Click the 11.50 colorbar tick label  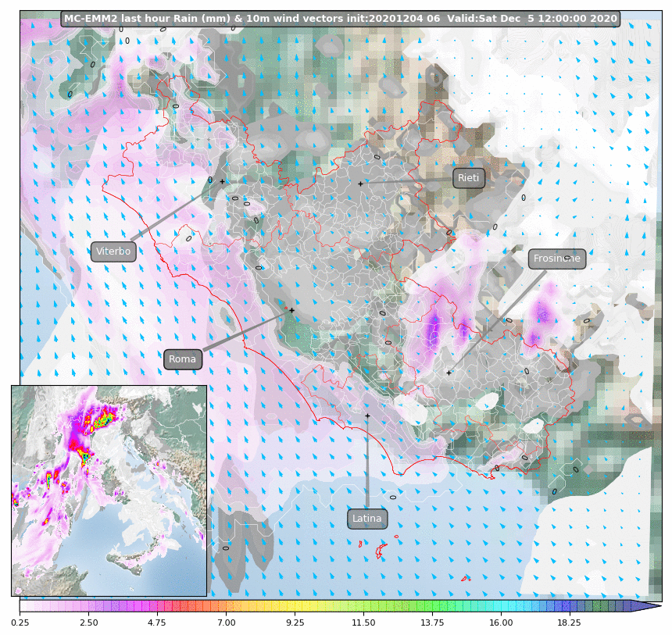[x=363, y=623]
